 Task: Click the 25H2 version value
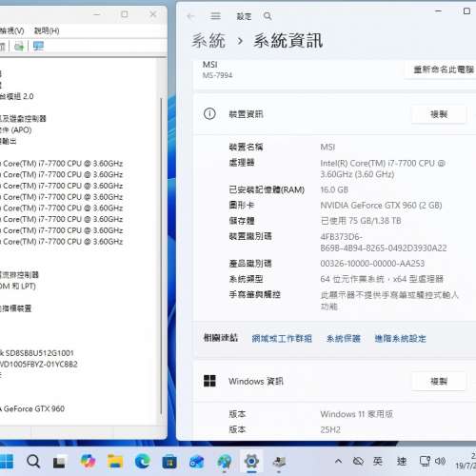330,429
